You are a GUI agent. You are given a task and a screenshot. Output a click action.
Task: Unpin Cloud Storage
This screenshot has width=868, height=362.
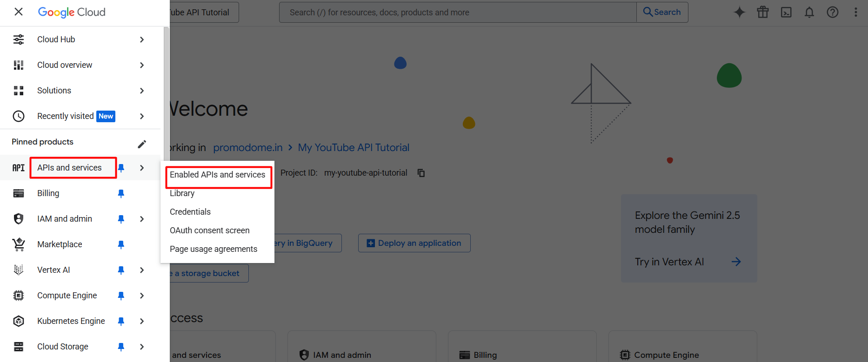tap(121, 347)
